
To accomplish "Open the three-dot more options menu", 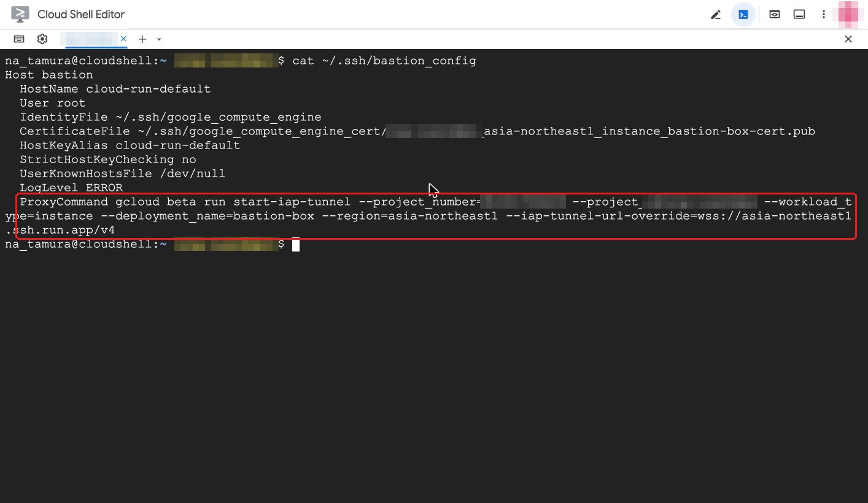I will [823, 14].
